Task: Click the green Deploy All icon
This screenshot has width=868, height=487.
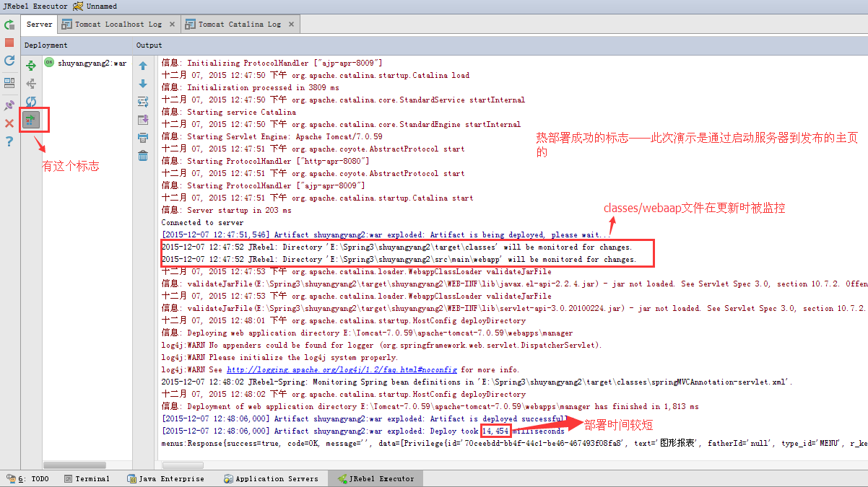Action: [x=31, y=66]
